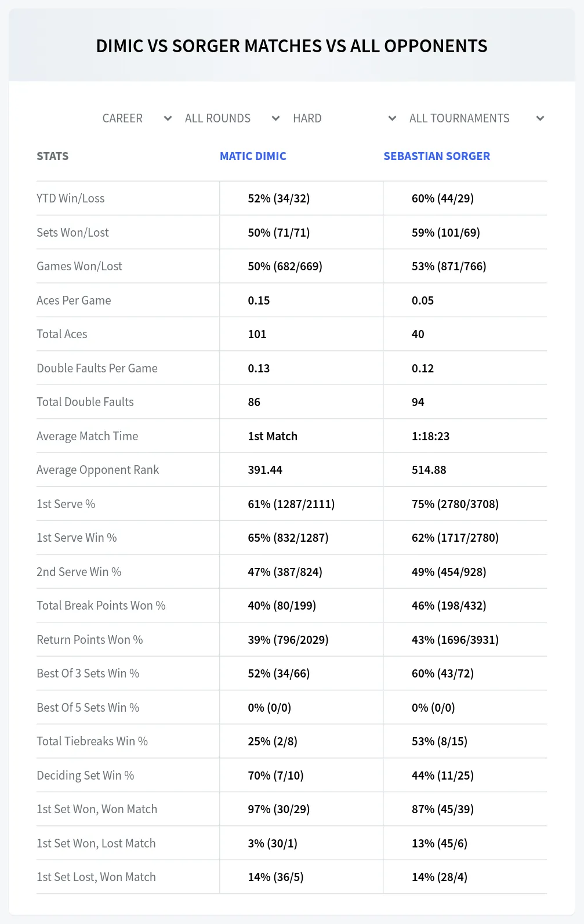The width and height of the screenshot is (584, 924).
Task: Click the Total Tiebreaks Win % label
Action: pos(92,741)
